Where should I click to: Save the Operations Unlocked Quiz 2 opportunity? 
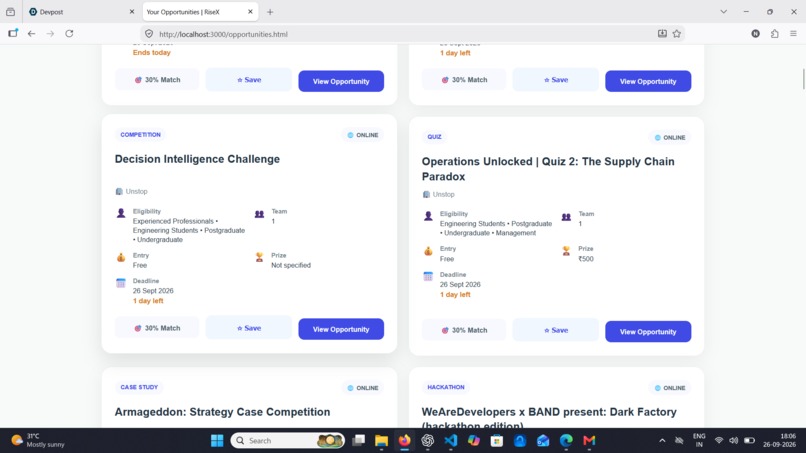tap(556, 330)
